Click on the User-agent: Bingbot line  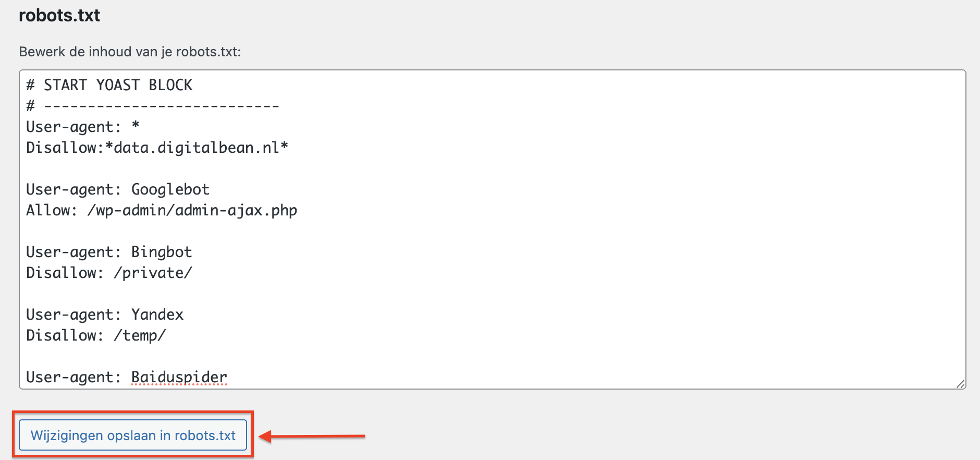(108, 251)
